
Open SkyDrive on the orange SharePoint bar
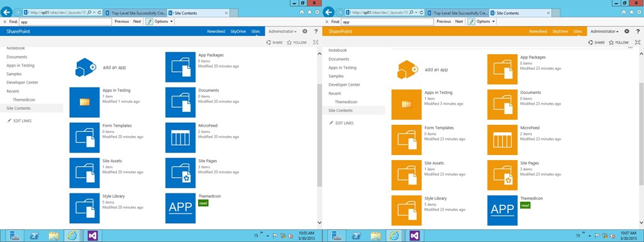[x=560, y=32]
